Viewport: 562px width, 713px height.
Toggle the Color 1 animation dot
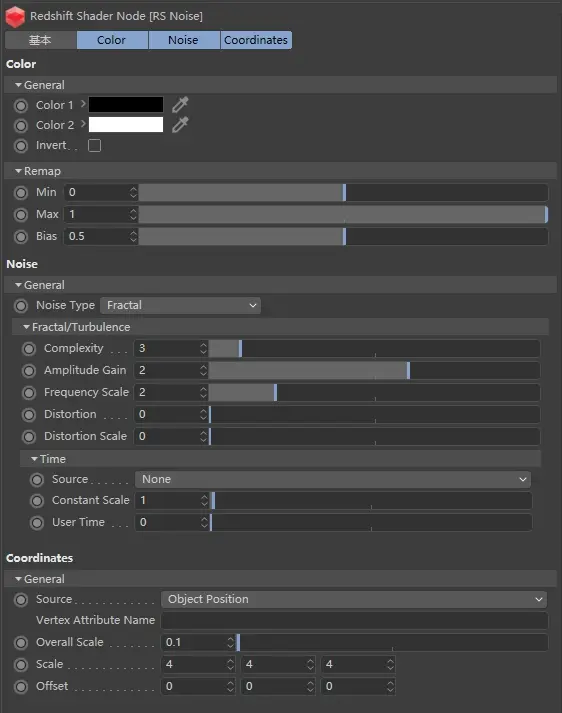point(21,105)
